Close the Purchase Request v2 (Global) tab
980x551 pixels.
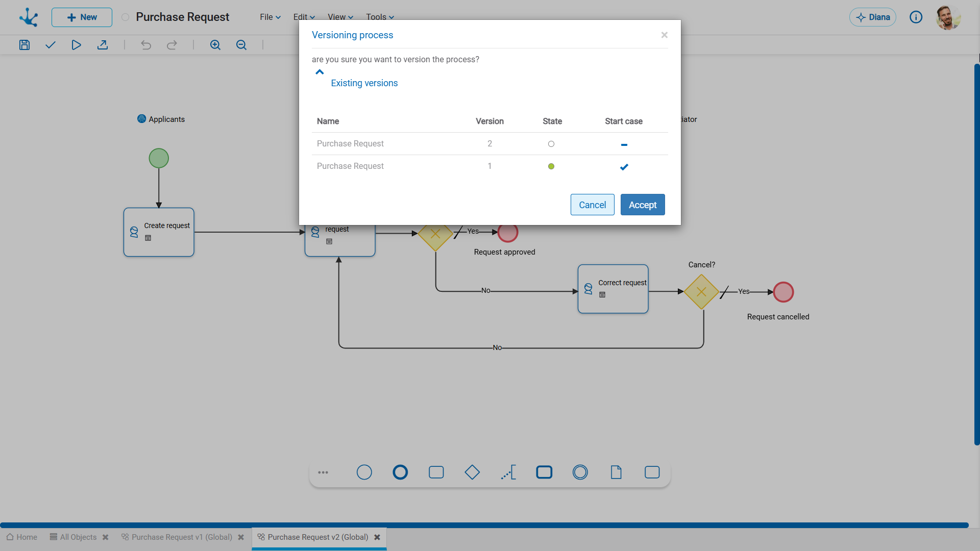(377, 537)
